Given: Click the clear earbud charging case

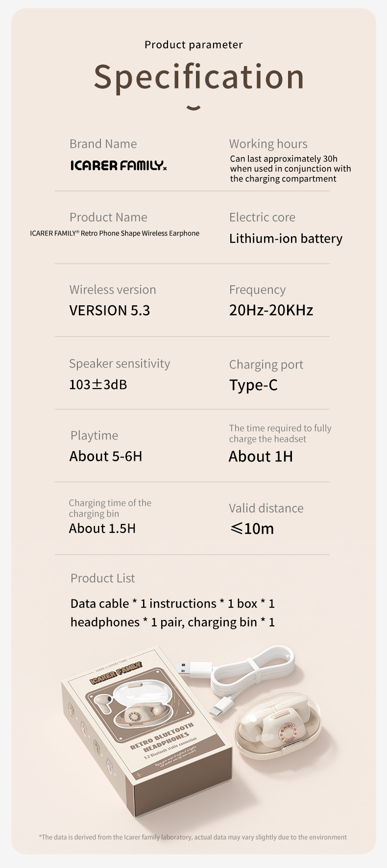Looking at the screenshot, I should click(x=278, y=725).
